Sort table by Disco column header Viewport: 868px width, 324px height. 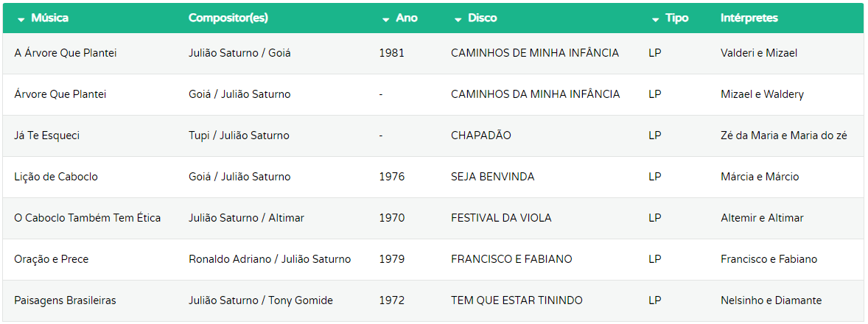coord(483,18)
